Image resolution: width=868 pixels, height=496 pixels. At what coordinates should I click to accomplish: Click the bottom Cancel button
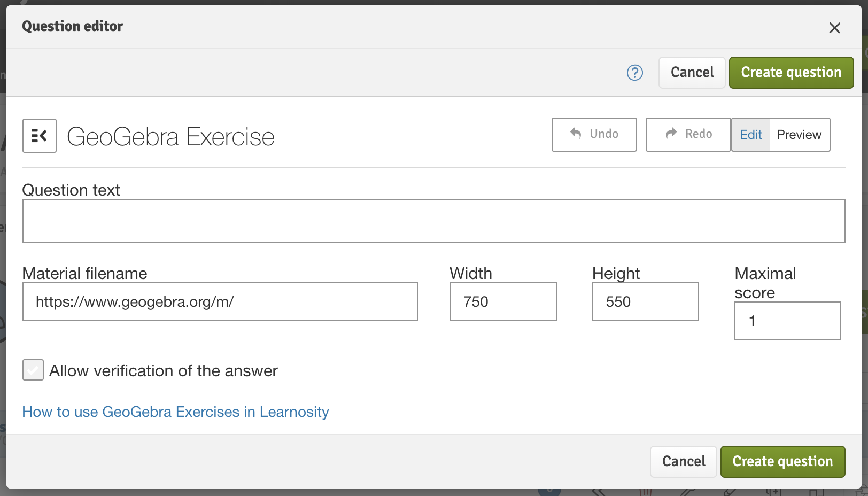point(684,462)
